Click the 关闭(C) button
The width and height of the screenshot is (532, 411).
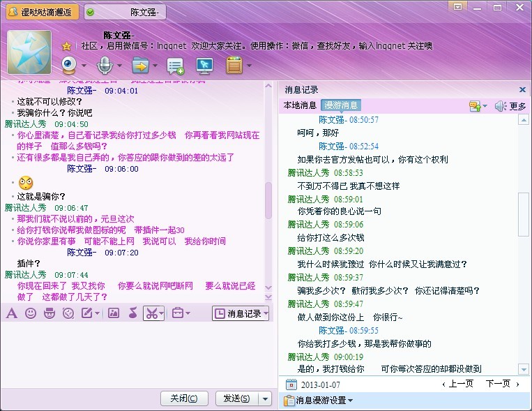tap(184, 398)
